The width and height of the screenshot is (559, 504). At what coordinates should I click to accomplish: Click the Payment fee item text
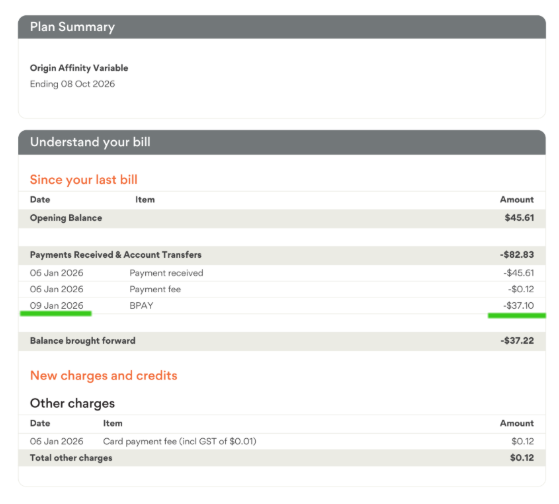point(155,289)
